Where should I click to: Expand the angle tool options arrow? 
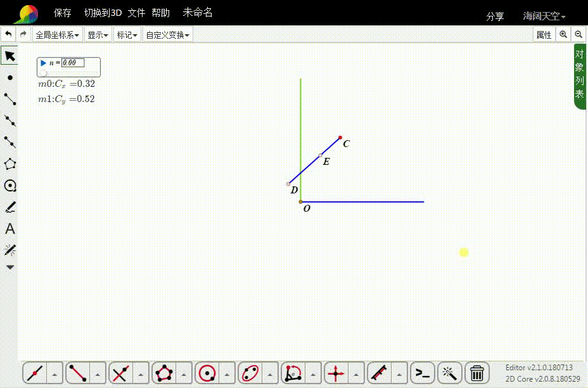pos(313,374)
